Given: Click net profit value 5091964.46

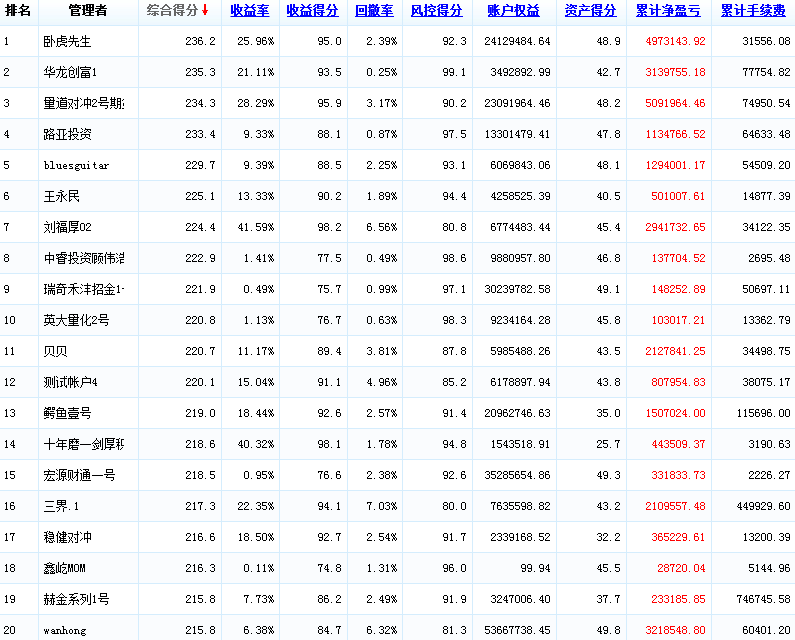Looking at the screenshot, I should pos(675,103).
